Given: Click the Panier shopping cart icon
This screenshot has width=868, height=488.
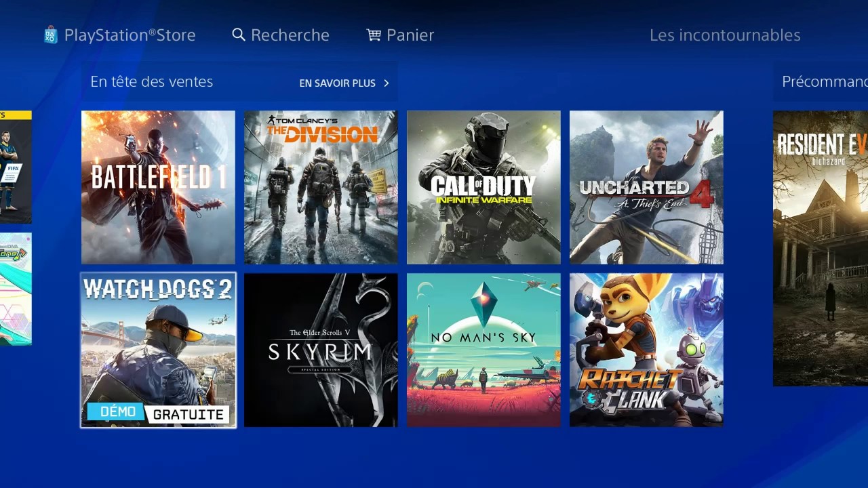Looking at the screenshot, I should [x=374, y=35].
